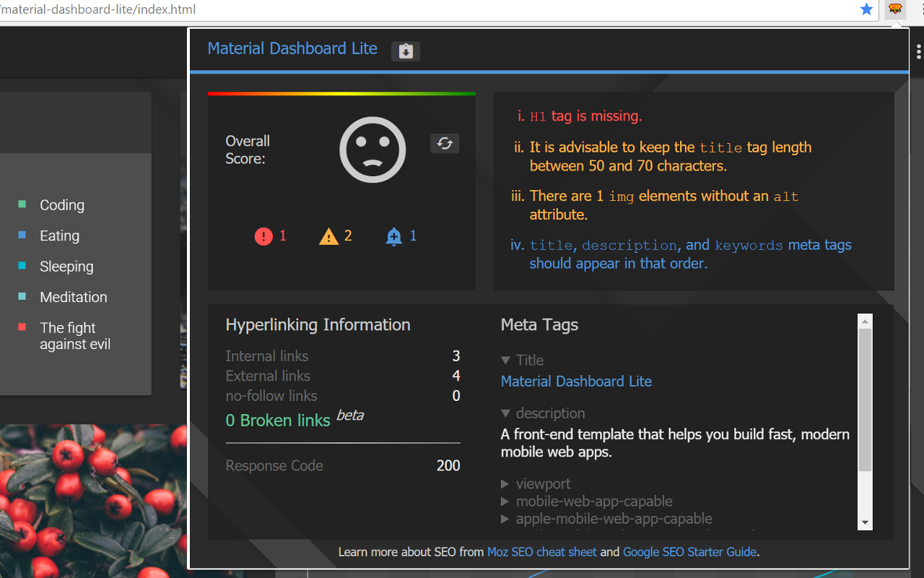Open the Moz SEO cheat sheet link
The height and width of the screenshot is (578, 924).
(x=542, y=552)
